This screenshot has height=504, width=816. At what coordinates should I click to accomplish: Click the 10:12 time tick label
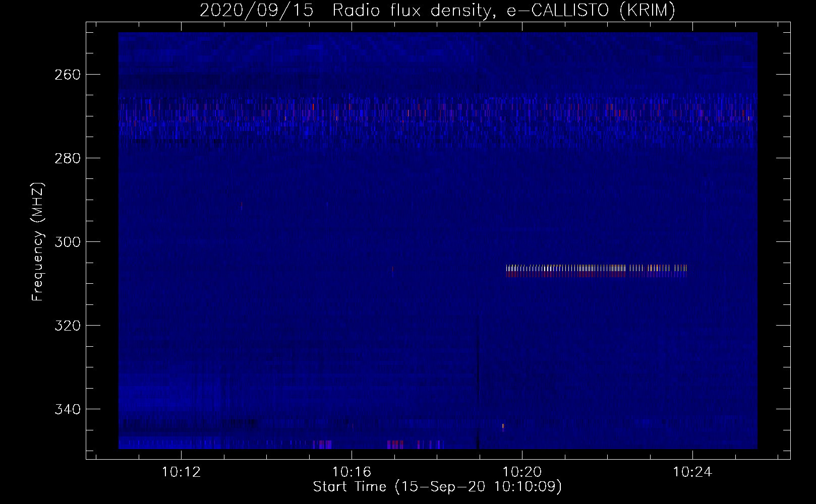coord(181,472)
